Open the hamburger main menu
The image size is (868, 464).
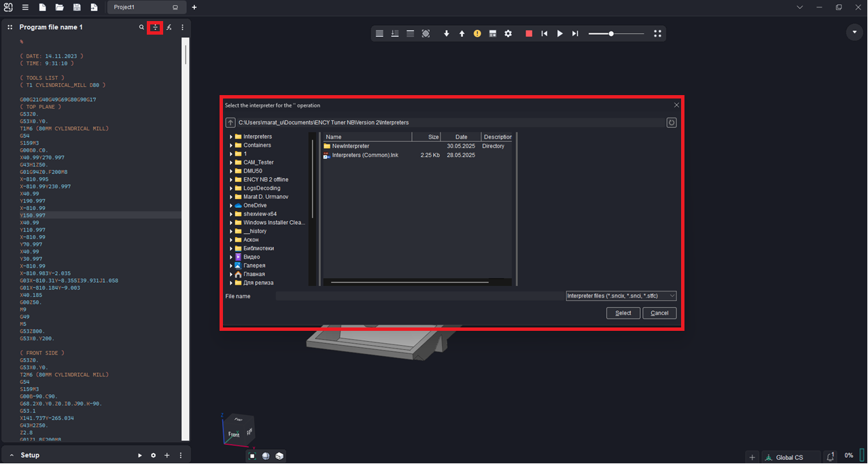pos(25,7)
